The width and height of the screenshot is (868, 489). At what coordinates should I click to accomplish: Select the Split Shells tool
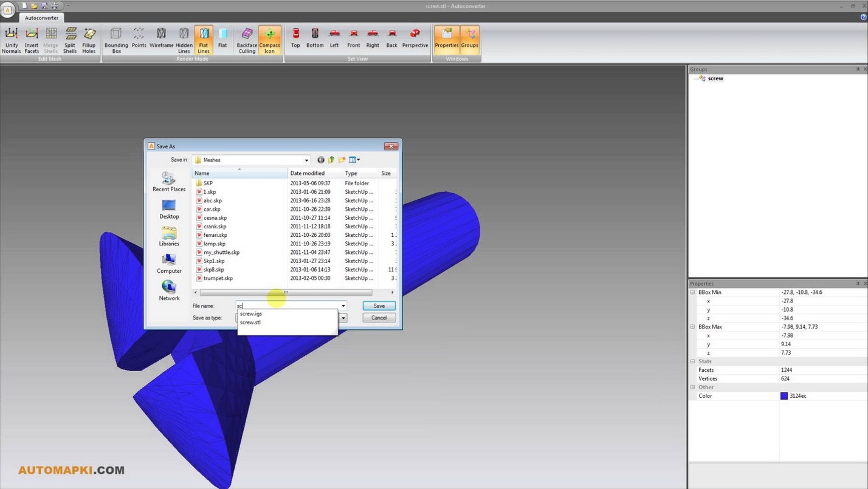pyautogui.click(x=70, y=40)
